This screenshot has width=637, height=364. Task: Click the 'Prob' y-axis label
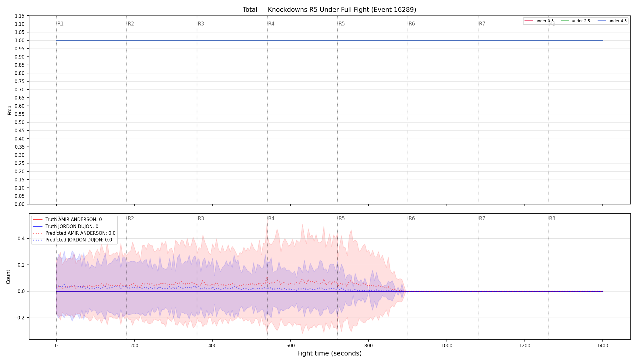pos(9,110)
